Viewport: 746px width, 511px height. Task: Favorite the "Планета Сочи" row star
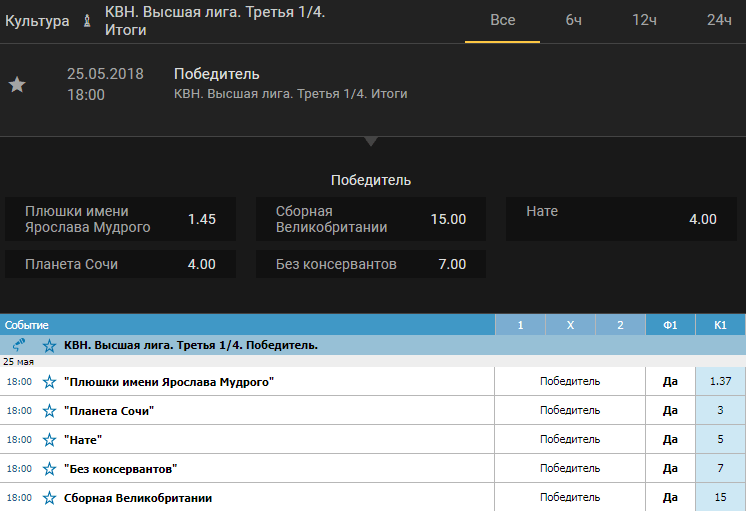49,411
